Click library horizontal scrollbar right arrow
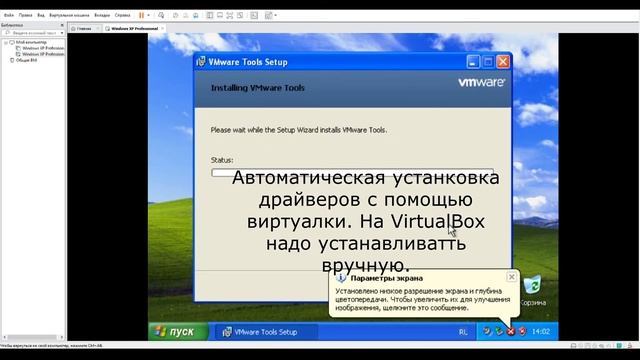Viewport: 640px width, 360px height. tap(62, 338)
